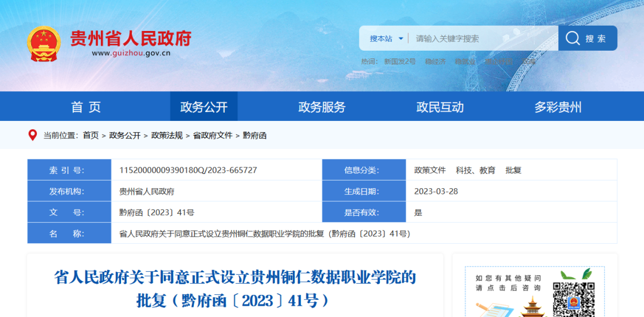
Task: Click 黔府函 breadcrumb link
Action: [255, 135]
